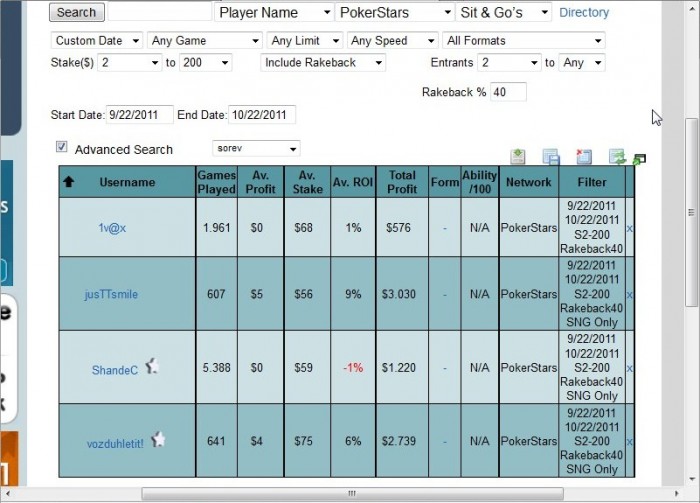Click the Form dash link in 1v@x row
Viewport: 700px width, 503px height.
point(445,228)
